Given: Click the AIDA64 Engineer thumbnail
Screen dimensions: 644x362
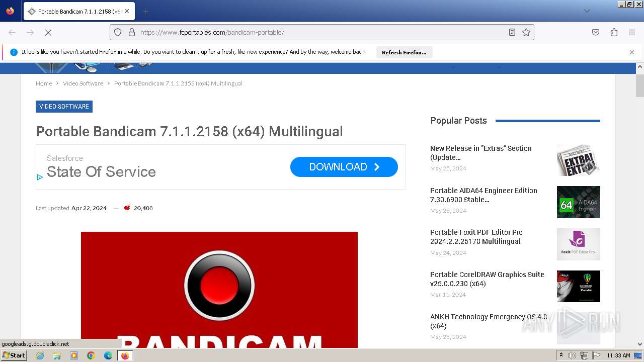Looking at the screenshot, I should 579,202.
